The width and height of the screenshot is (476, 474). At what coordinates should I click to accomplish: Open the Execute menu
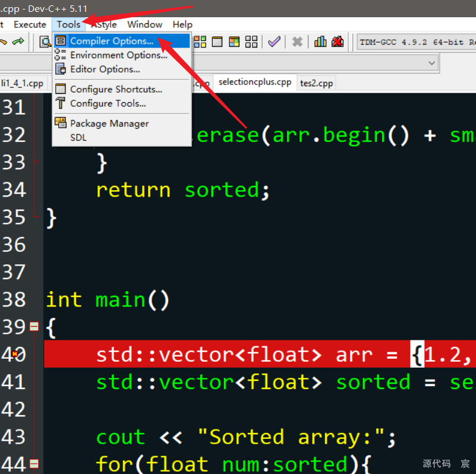tap(30, 24)
